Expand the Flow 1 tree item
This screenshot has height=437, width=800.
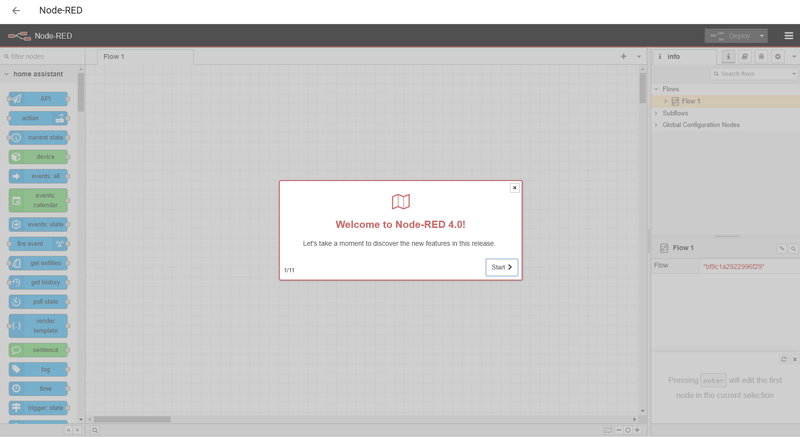click(665, 101)
